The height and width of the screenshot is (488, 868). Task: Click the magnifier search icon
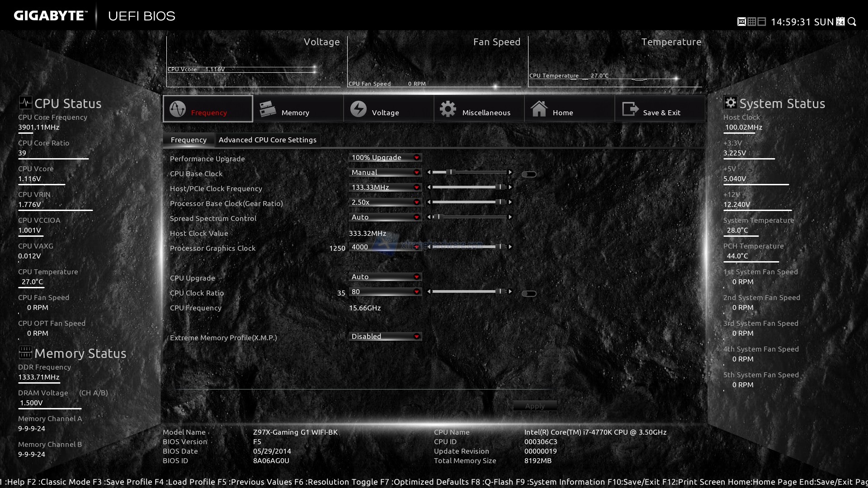tap(852, 22)
